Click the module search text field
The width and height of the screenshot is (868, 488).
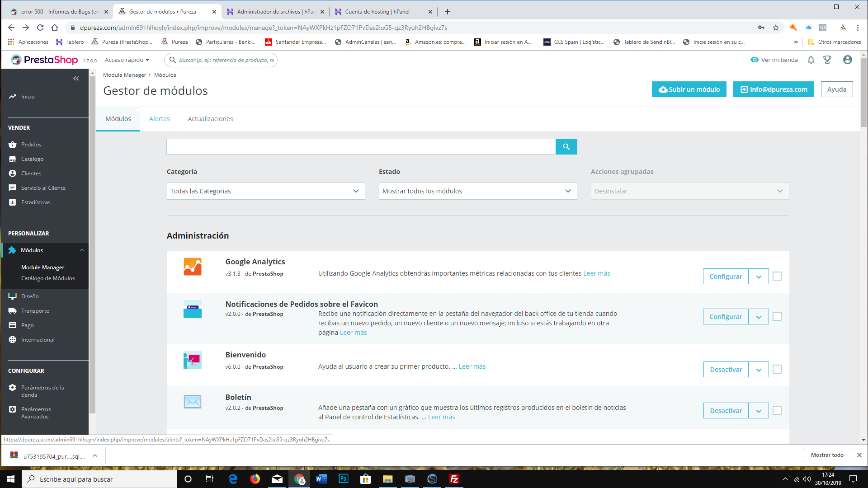(361, 147)
